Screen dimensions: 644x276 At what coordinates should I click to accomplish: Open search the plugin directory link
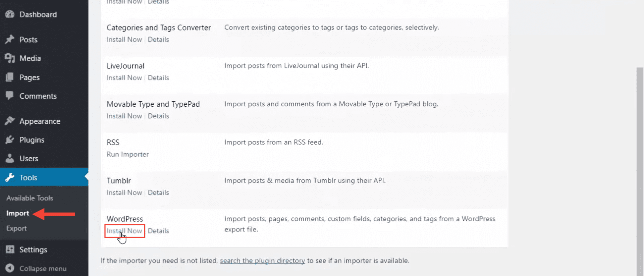click(x=262, y=261)
